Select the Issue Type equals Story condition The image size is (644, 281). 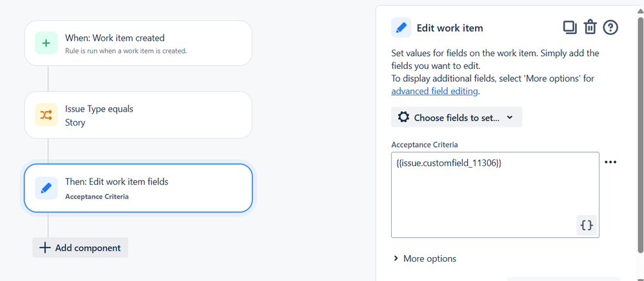pos(138,115)
